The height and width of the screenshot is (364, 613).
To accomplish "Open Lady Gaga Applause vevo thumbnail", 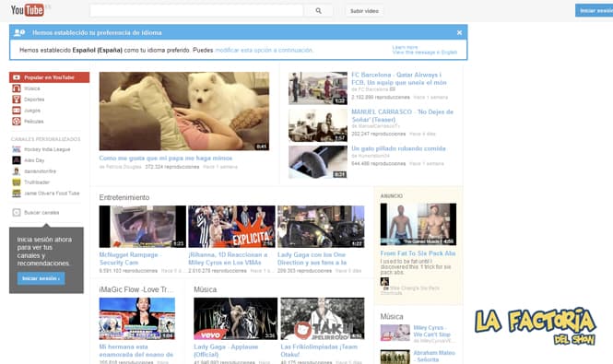I will coord(236,319).
